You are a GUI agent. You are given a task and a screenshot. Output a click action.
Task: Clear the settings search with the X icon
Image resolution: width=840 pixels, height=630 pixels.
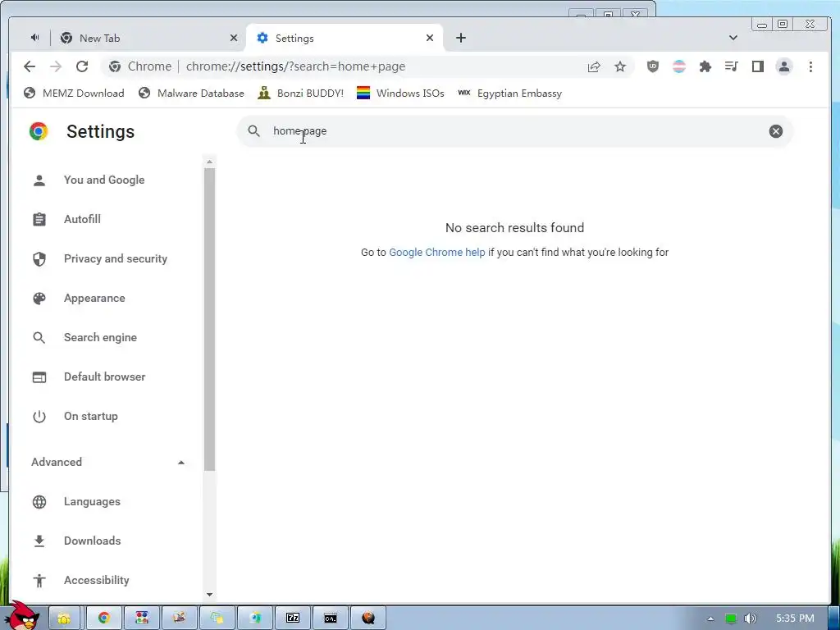pos(776,131)
